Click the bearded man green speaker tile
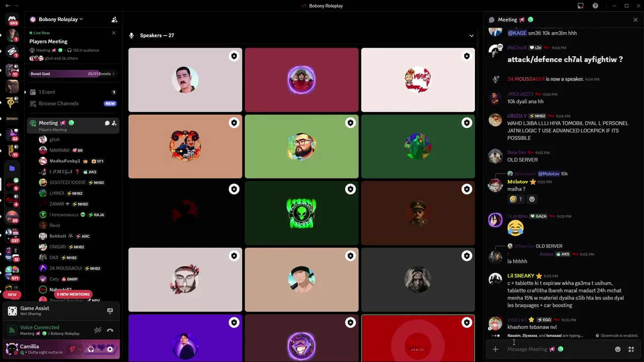 (x=301, y=146)
